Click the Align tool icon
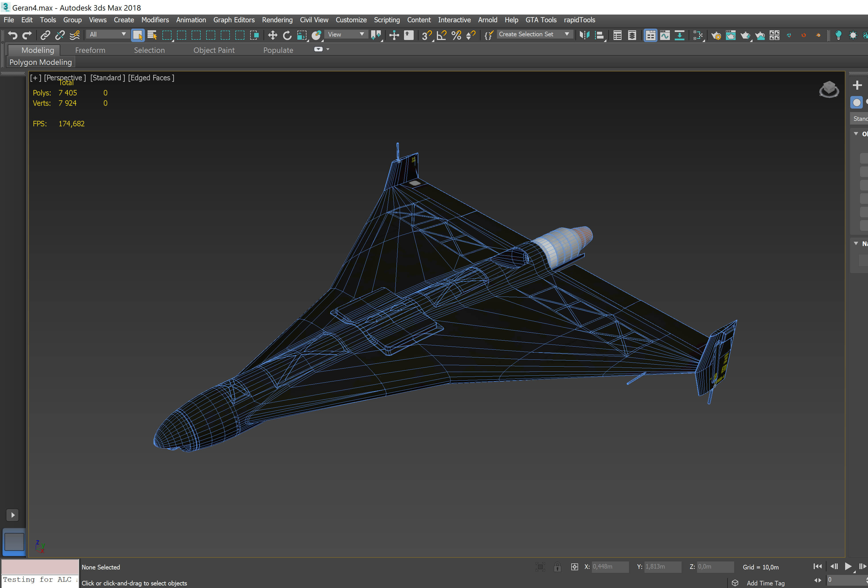The height and width of the screenshot is (588, 868). pyautogui.click(x=600, y=35)
